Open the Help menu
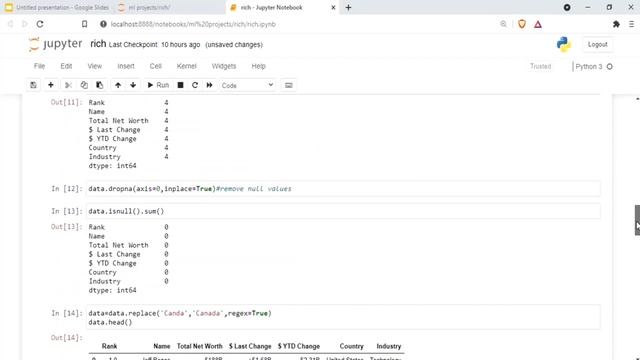 (x=258, y=66)
